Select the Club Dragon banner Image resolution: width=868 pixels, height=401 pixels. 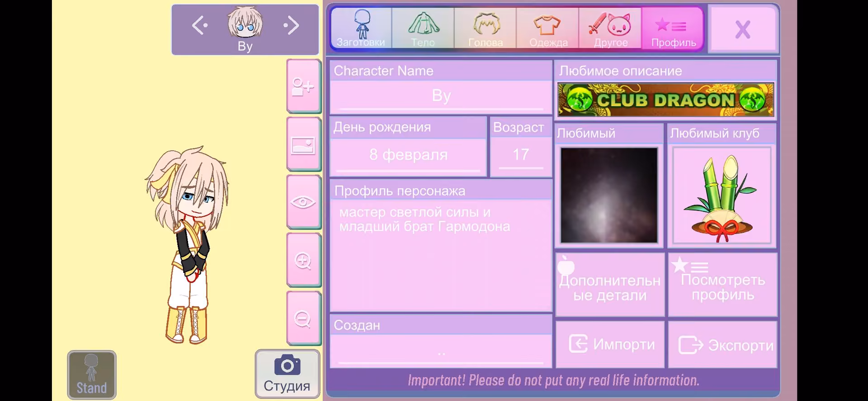[x=665, y=100]
